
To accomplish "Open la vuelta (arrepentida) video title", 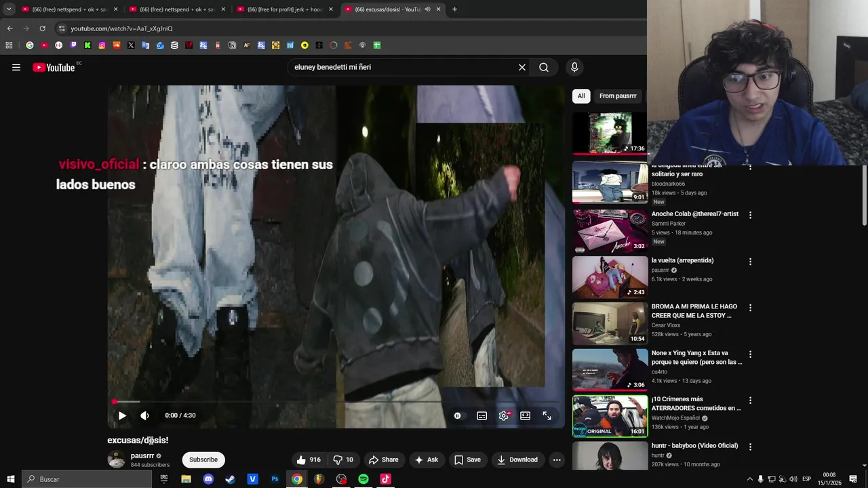I will pyautogui.click(x=682, y=260).
